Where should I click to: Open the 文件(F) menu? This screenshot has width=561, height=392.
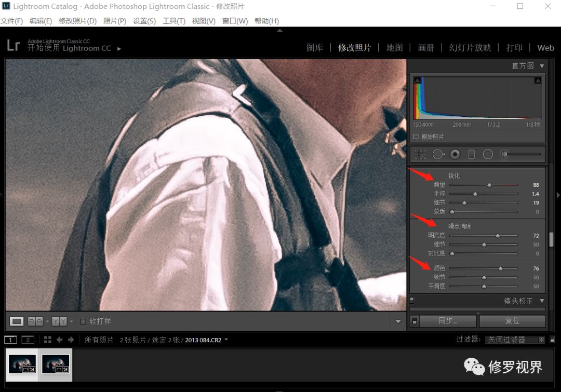click(12, 21)
